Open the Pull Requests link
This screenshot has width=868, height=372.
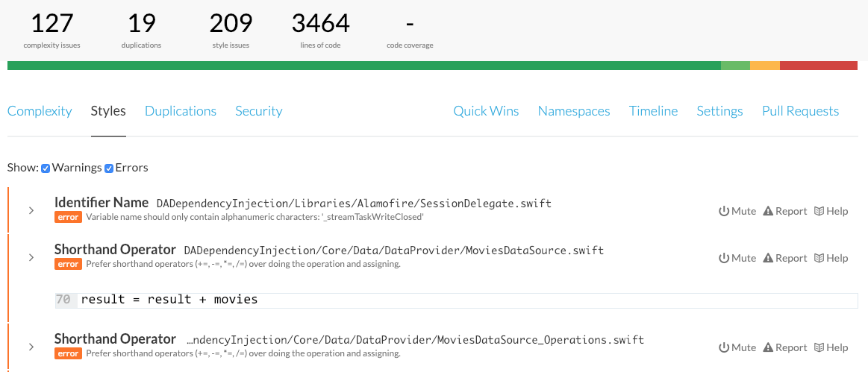point(800,111)
